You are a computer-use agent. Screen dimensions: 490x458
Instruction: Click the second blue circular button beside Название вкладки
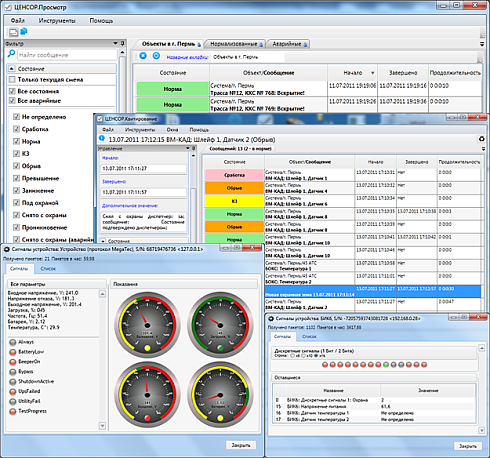coord(156,56)
